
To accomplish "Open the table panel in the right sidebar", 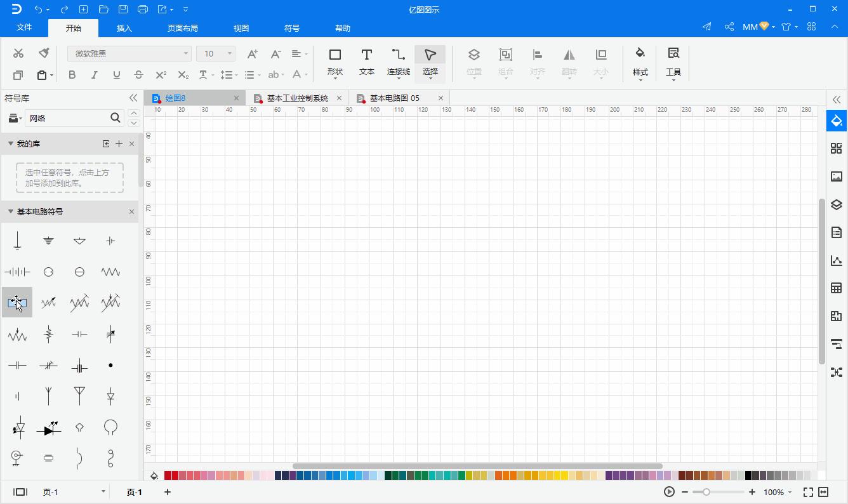I will point(837,288).
